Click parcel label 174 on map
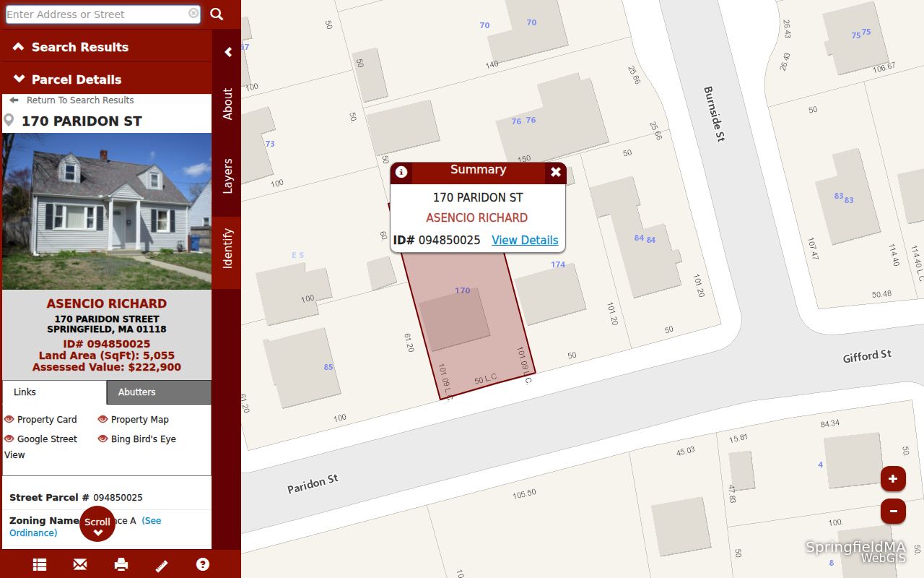Screen dimensions: 924x578 coord(558,264)
